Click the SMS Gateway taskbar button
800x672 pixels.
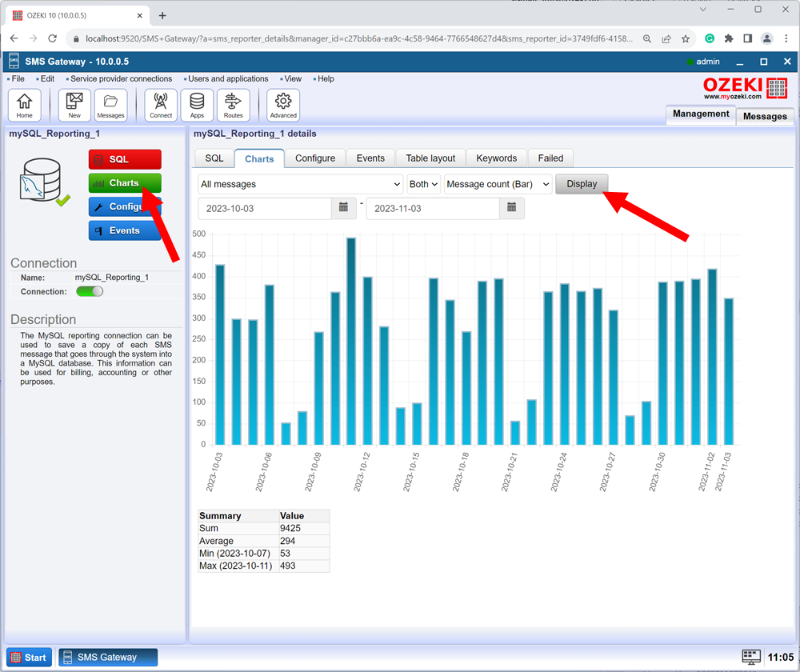click(108, 658)
